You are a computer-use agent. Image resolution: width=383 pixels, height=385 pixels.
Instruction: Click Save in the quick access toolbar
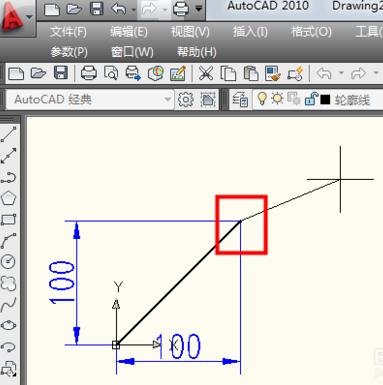pyautogui.click(x=97, y=9)
